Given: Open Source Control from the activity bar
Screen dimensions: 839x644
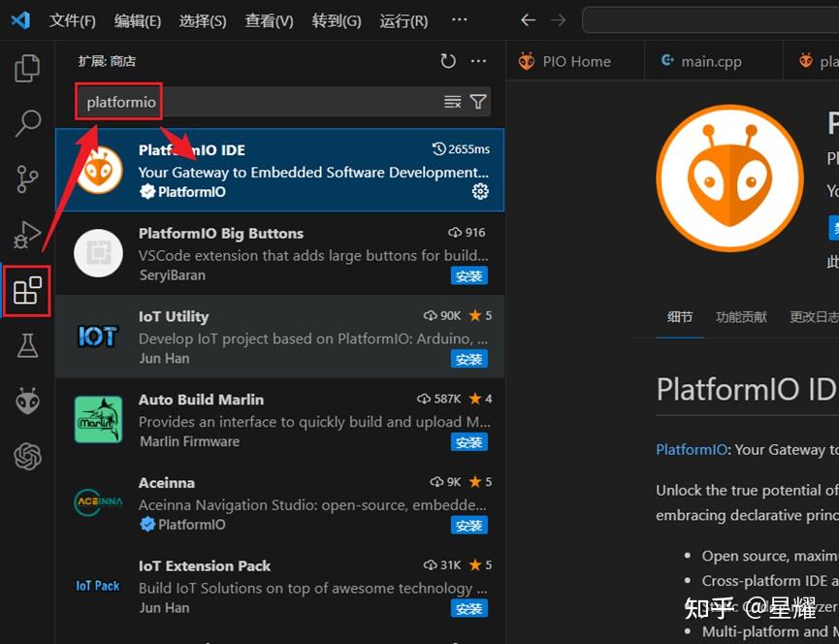Looking at the screenshot, I should [26, 178].
